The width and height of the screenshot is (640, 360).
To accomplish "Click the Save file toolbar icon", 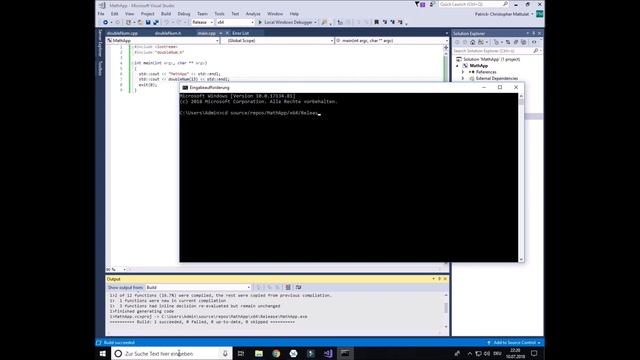I will click(x=148, y=22).
